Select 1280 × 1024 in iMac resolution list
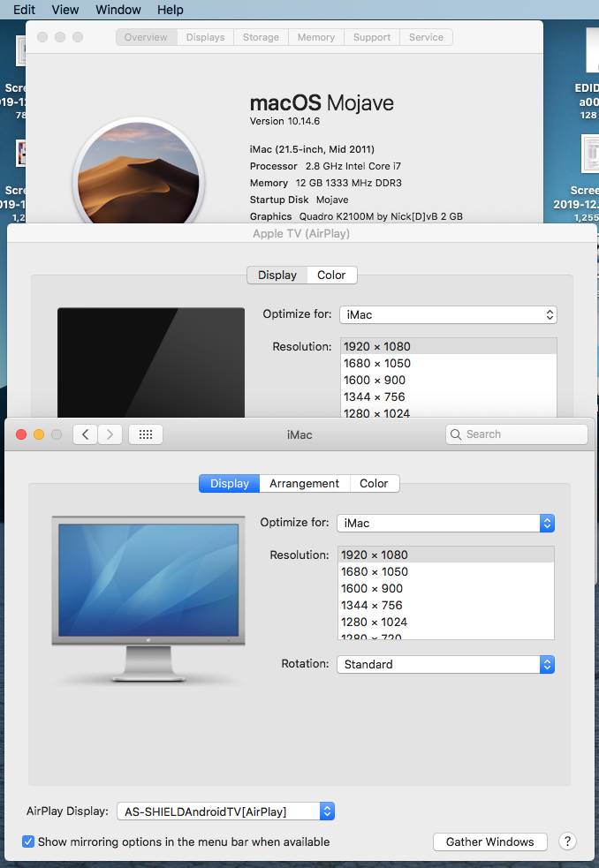This screenshot has width=599, height=868. click(446, 622)
